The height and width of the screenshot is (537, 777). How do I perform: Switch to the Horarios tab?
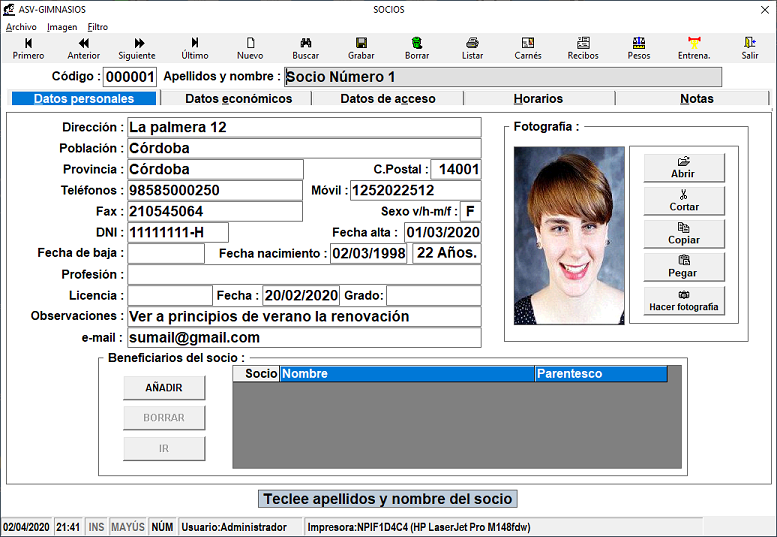click(539, 99)
